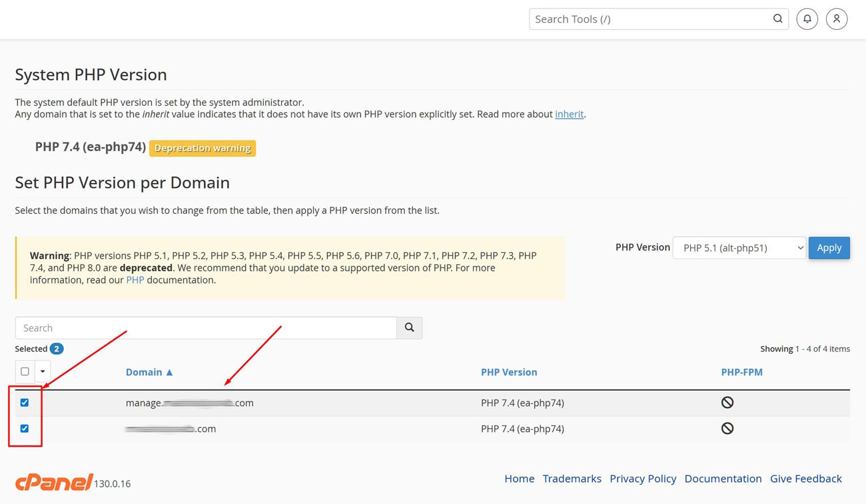
Task: Sort table by PHP-FPM column
Action: (x=741, y=372)
